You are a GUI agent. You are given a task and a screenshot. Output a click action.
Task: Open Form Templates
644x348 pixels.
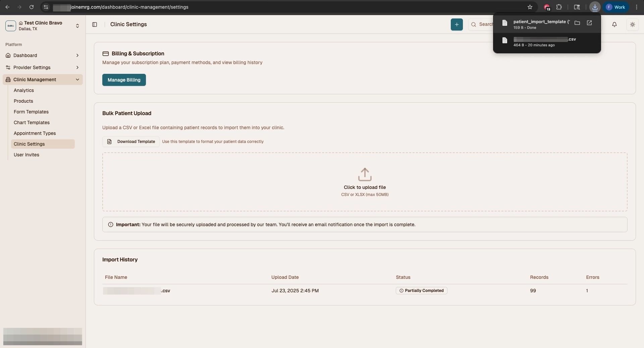31,112
